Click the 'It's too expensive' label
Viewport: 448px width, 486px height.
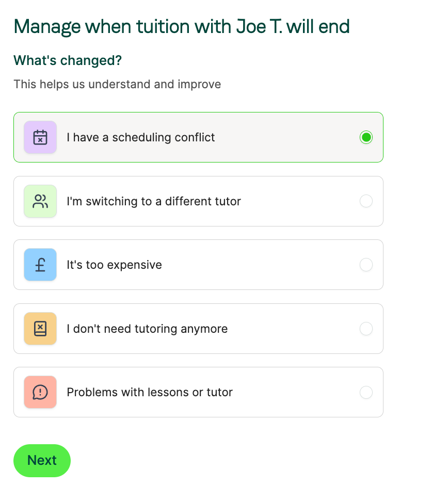point(115,265)
